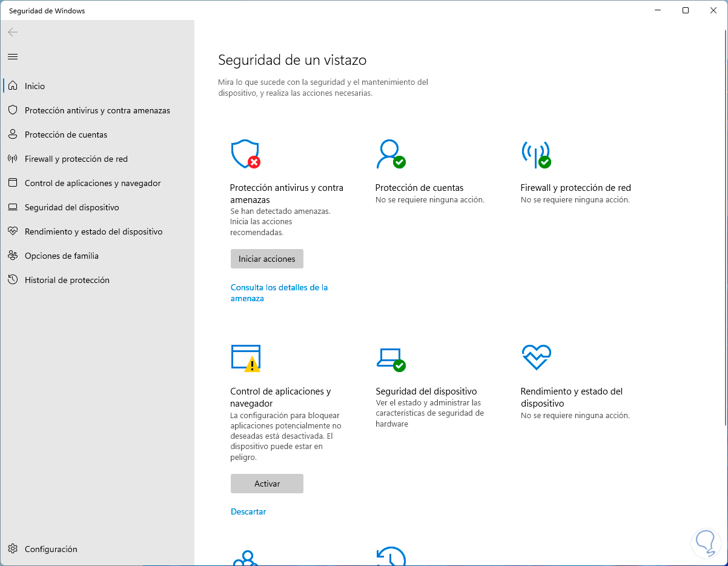728x566 pixels.
Task: Maximize the Seguridad de Windows window
Action: tap(685, 10)
